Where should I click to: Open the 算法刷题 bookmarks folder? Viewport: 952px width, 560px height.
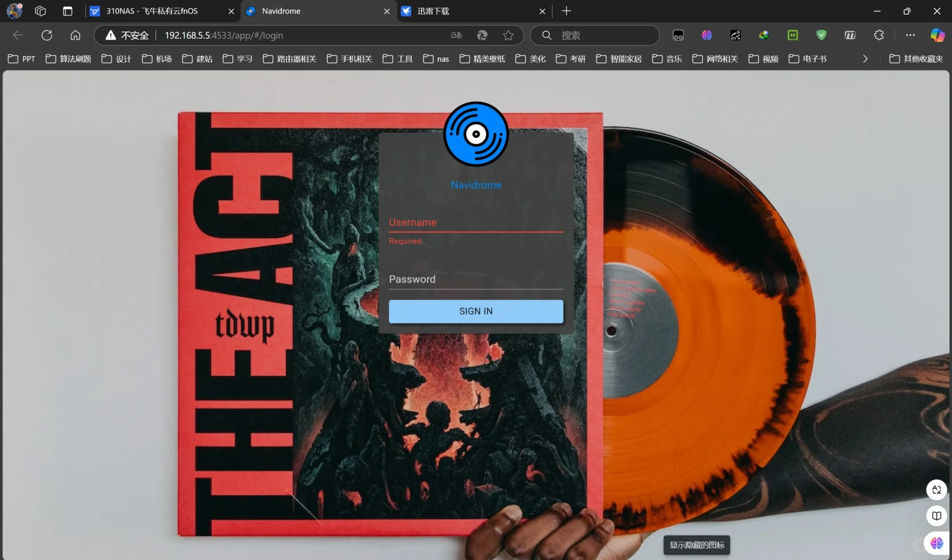tap(68, 59)
